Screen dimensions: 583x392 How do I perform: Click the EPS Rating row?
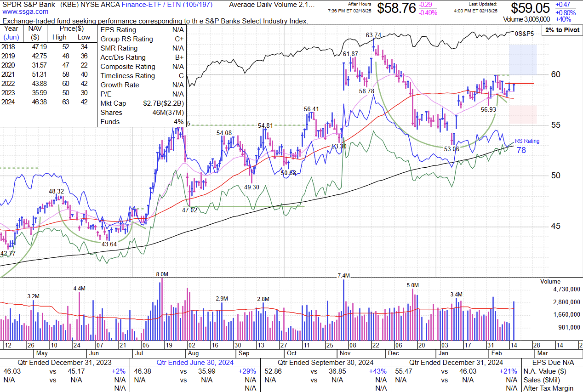click(142, 30)
